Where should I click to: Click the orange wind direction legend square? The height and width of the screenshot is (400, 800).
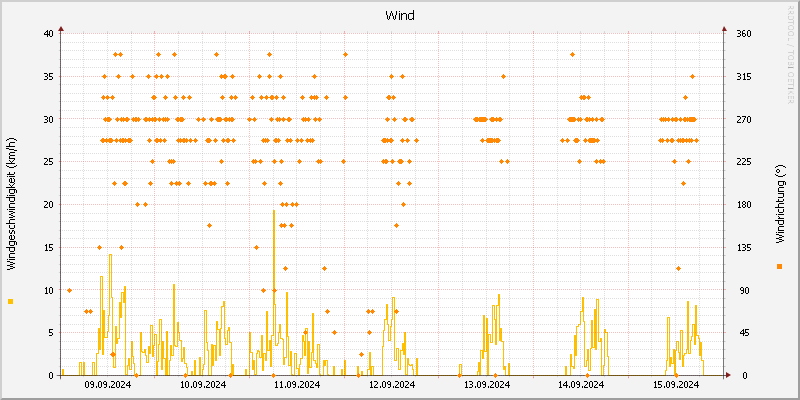click(x=779, y=266)
